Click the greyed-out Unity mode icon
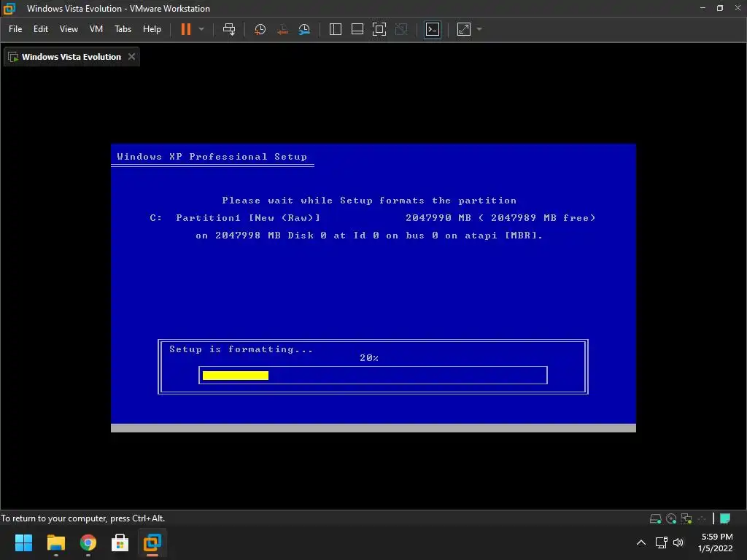The width and height of the screenshot is (747, 560). coord(402,29)
